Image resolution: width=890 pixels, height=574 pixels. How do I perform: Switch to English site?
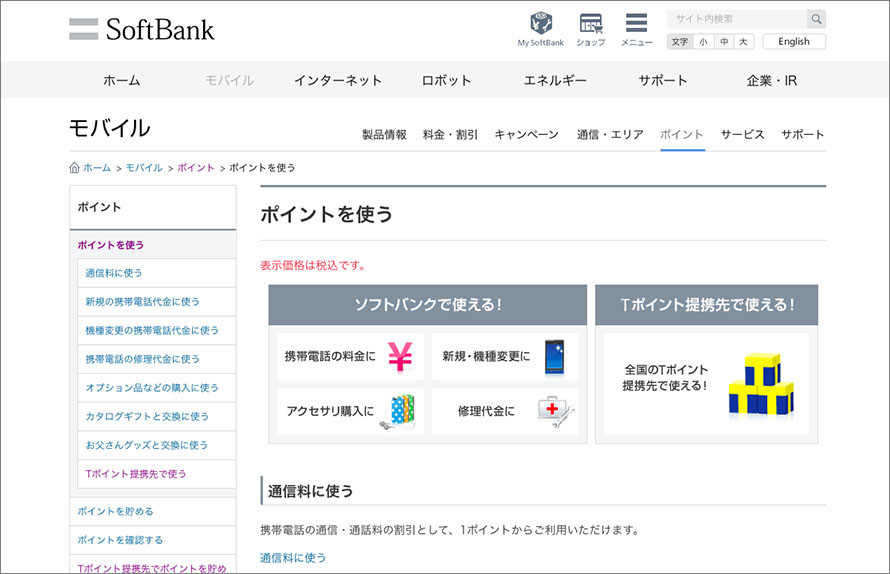click(x=794, y=41)
